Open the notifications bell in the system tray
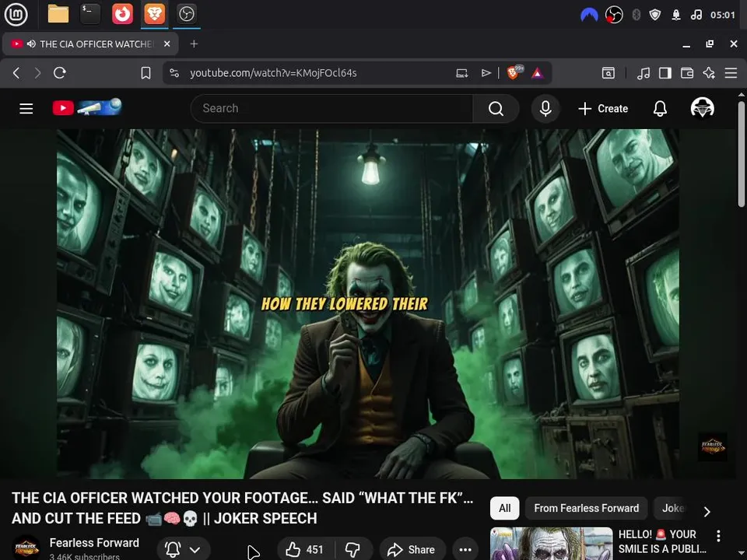The width and height of the screenshot is (747, 560). (x=676, y=16)
